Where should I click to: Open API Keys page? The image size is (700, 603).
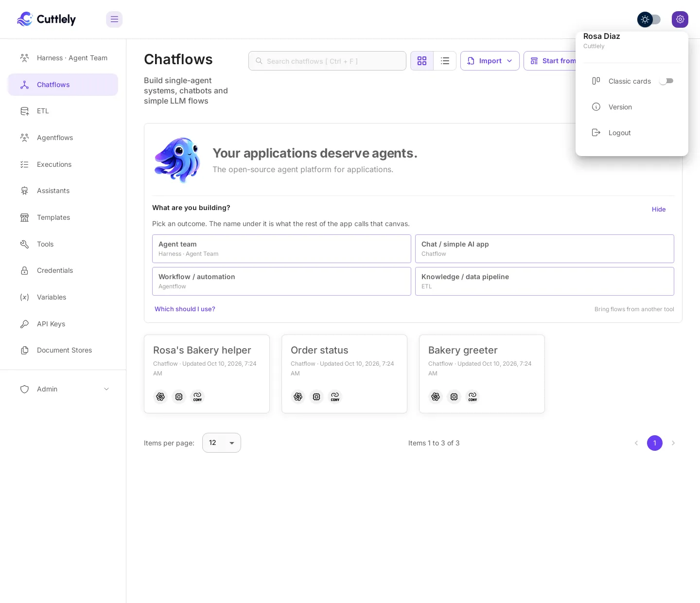[63, 324]
